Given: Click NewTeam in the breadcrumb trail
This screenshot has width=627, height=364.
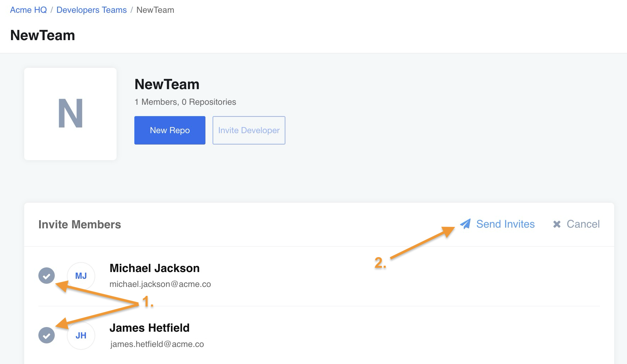Looking at the screenshot, I should coord(155,10).
